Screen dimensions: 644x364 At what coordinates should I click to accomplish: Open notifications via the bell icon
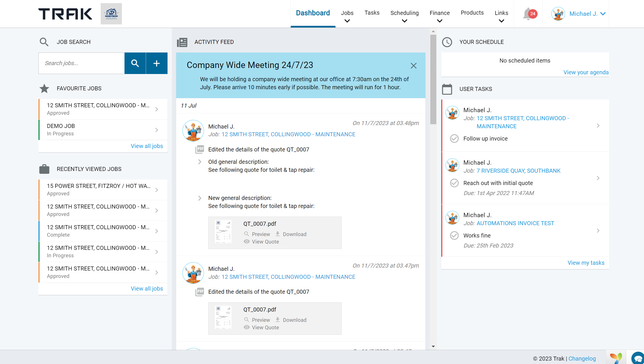tap(528, 13)
